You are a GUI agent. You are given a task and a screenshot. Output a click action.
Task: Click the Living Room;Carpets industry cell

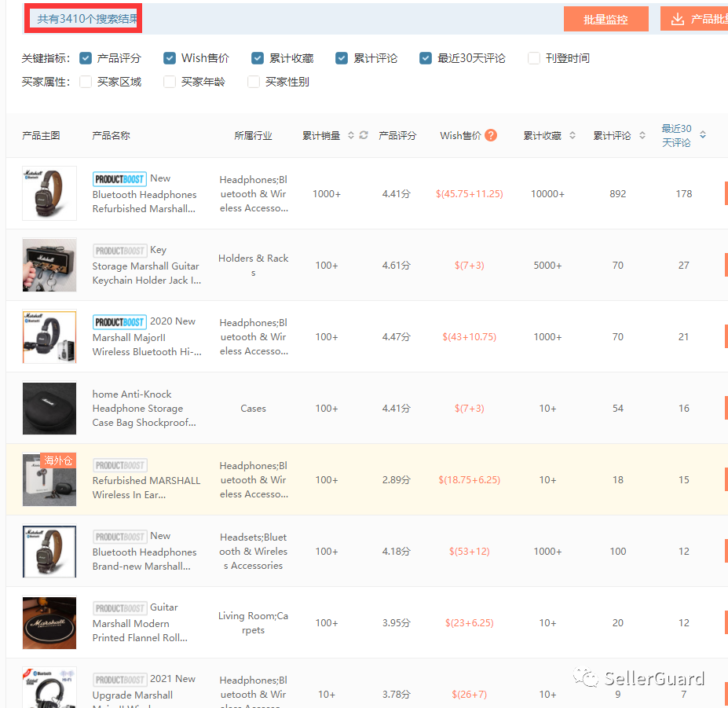click(253, 623)
